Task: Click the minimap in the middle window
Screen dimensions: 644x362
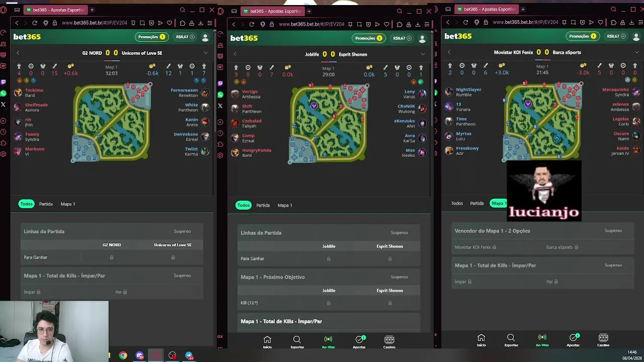Action: [328, 124]
